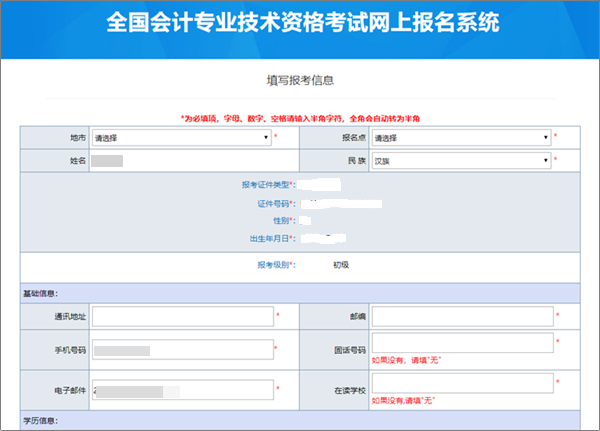The width and height of the screenshot is (600, 431).
Task: Click the red required-fields notice text
Action: coord(300,119)
